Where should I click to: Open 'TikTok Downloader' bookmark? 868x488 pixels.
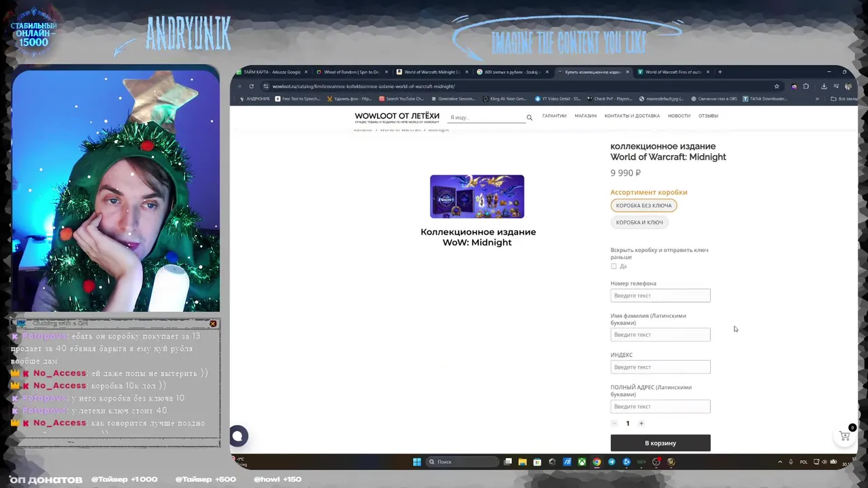(765, 99)
